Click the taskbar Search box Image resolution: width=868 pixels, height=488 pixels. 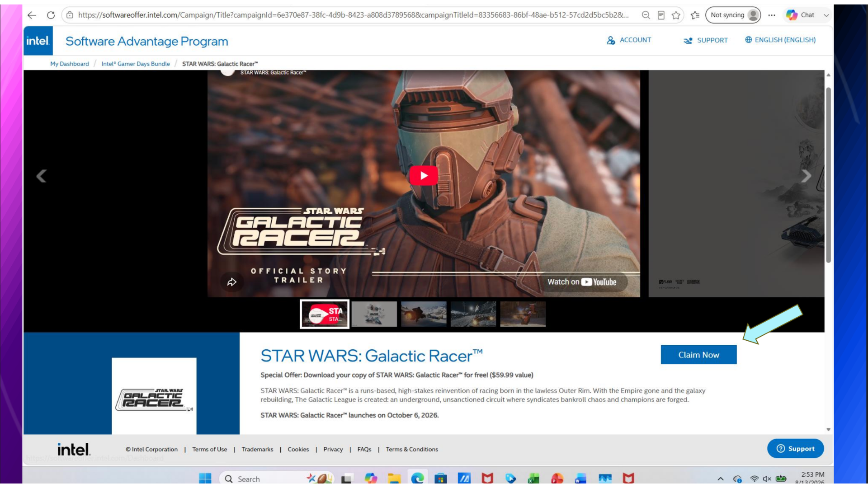(277, 479)
